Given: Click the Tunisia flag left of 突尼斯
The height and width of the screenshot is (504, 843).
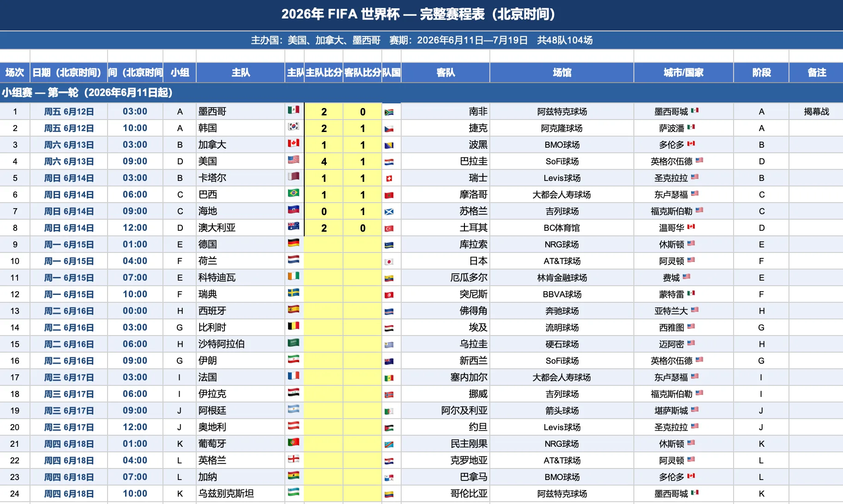Looking at the screenshot, I should [x=389, y=295].
